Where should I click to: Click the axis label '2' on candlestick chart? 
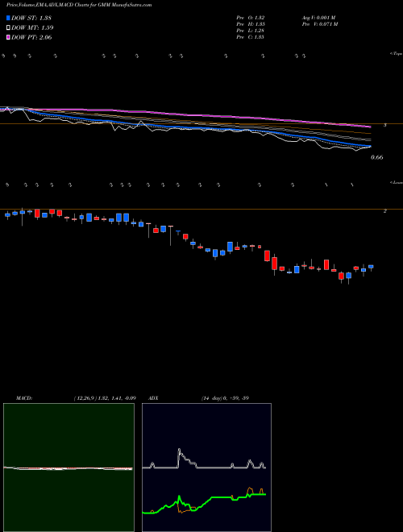(x=384, y=210)
